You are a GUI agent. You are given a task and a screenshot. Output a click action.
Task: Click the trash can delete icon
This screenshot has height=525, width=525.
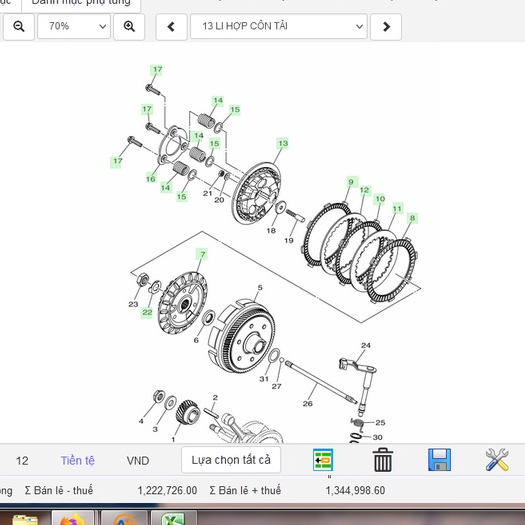coord(382,460)
